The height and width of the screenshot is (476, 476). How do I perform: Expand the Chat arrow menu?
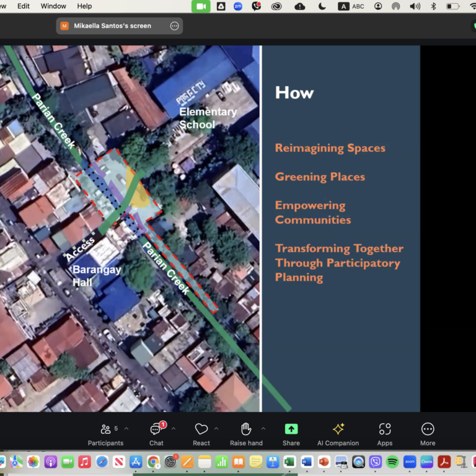coord(174,429)
